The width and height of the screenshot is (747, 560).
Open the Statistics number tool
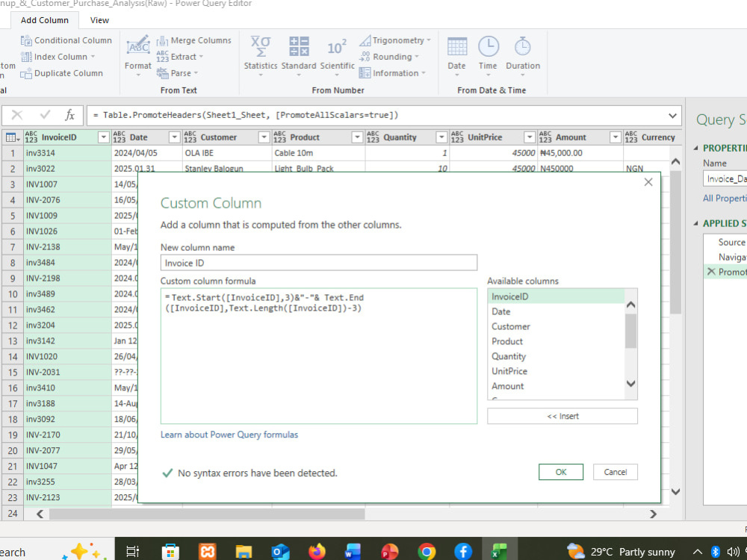click(261, 55)
